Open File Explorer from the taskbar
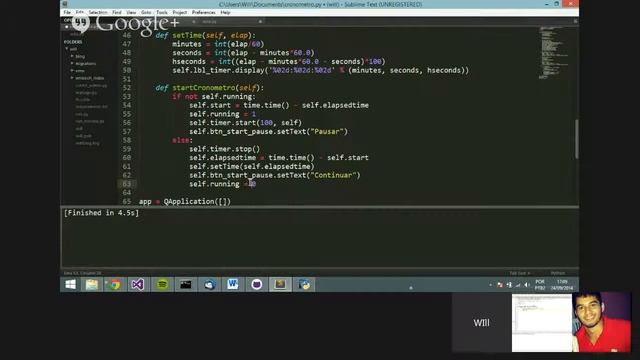640x360 pixels. point(92,284)
